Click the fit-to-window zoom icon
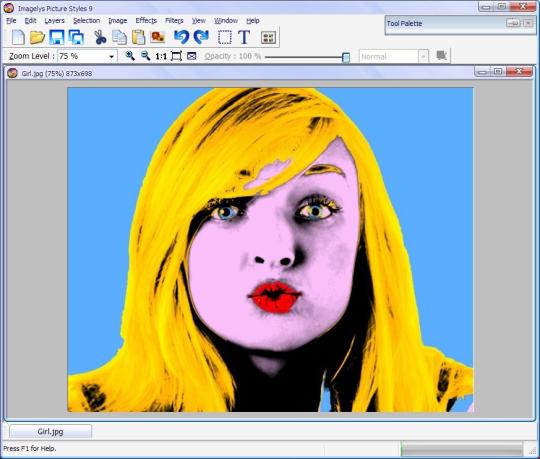 (176, 56)
